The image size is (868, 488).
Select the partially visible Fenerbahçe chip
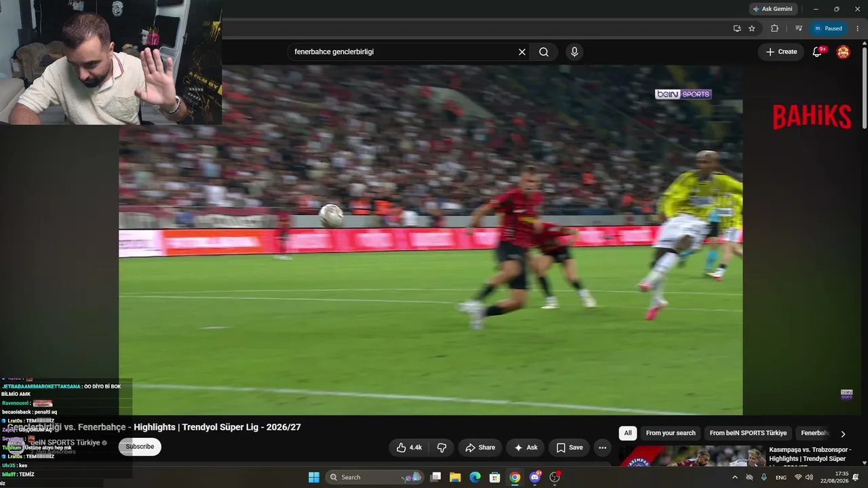pos(814,433)
